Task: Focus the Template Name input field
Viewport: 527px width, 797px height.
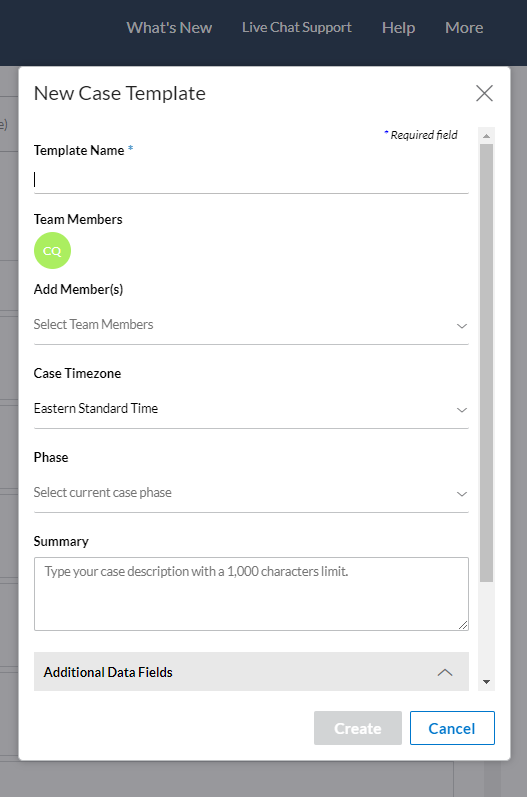Action: [251, 179]
